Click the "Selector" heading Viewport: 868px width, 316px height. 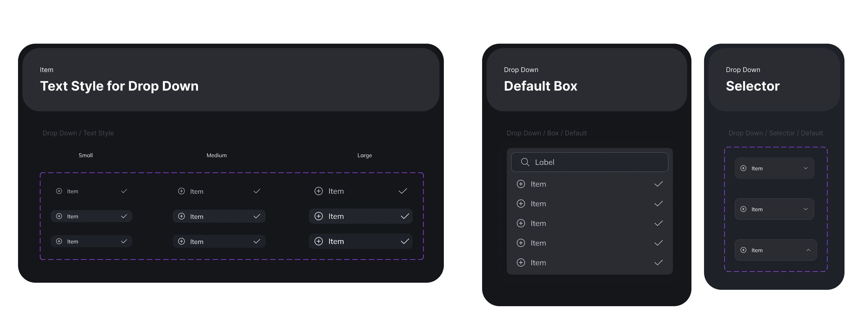(753, 86)
